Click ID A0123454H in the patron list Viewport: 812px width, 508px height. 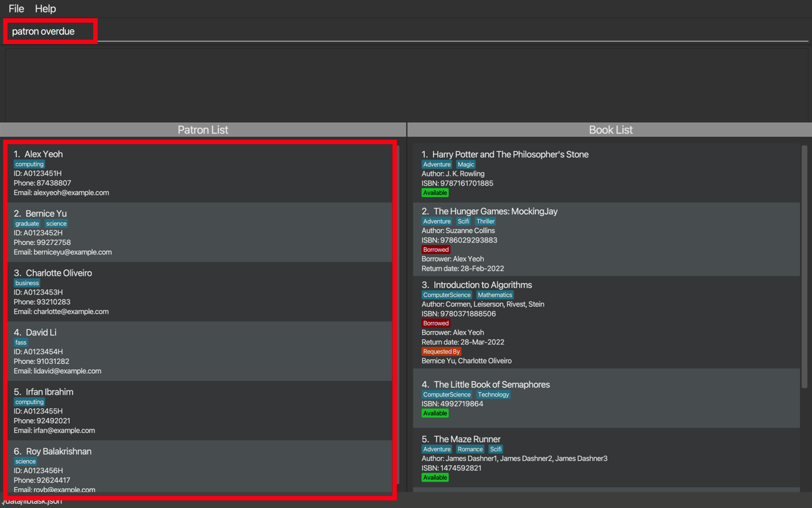[38, 352]
